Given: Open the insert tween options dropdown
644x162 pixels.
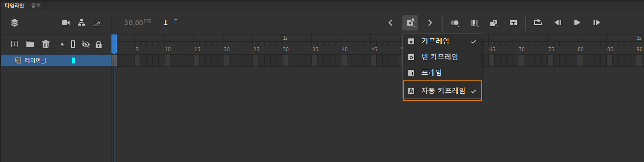Looking at the screenshot, I should (494, 23).
